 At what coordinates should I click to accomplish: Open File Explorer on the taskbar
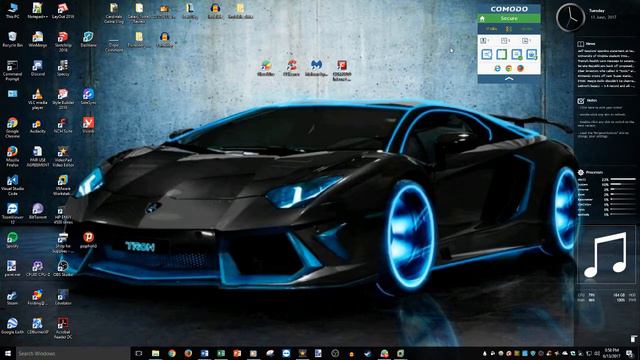tap(156, 353)
